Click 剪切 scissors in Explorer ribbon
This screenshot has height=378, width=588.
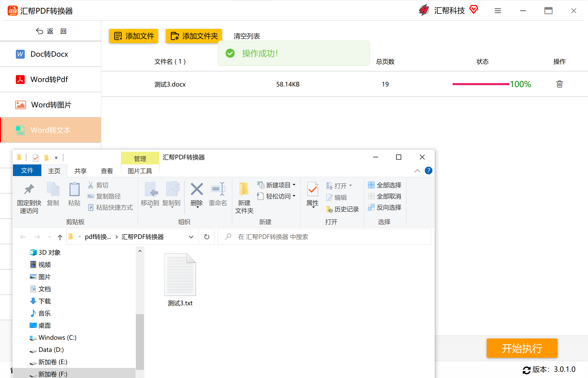point(98,185)
